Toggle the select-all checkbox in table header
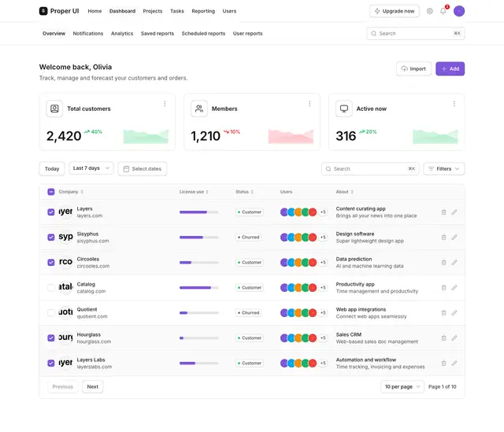Screen dimensions: 504x432 pos(50,192)
